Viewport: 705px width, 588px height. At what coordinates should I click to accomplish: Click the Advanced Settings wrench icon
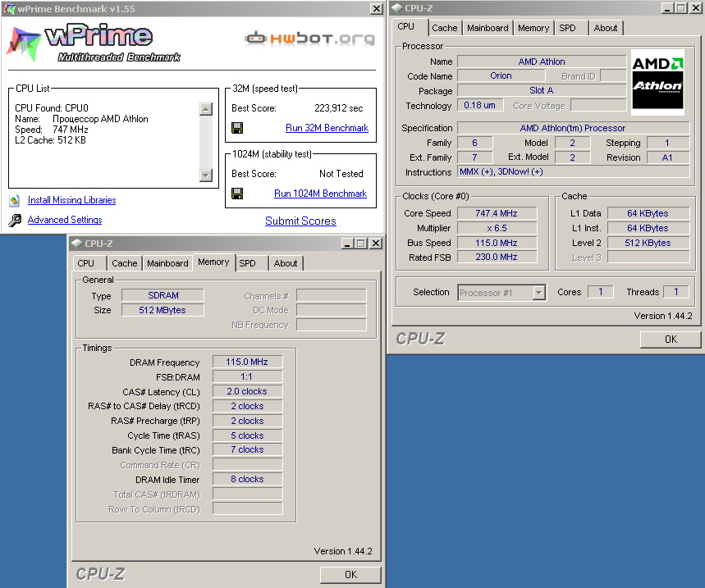[x=15, y=220]
